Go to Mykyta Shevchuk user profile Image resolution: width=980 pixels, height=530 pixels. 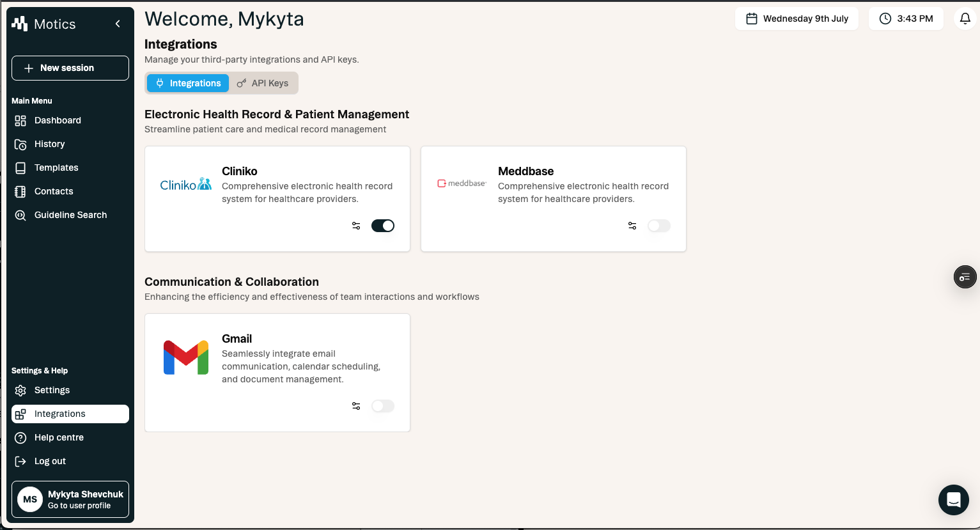tap(70, 499)
